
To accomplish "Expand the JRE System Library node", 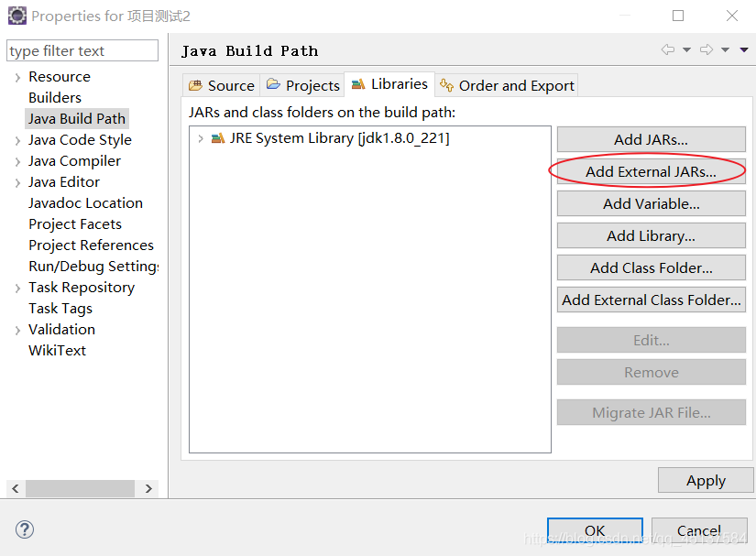I will (201, 138).
